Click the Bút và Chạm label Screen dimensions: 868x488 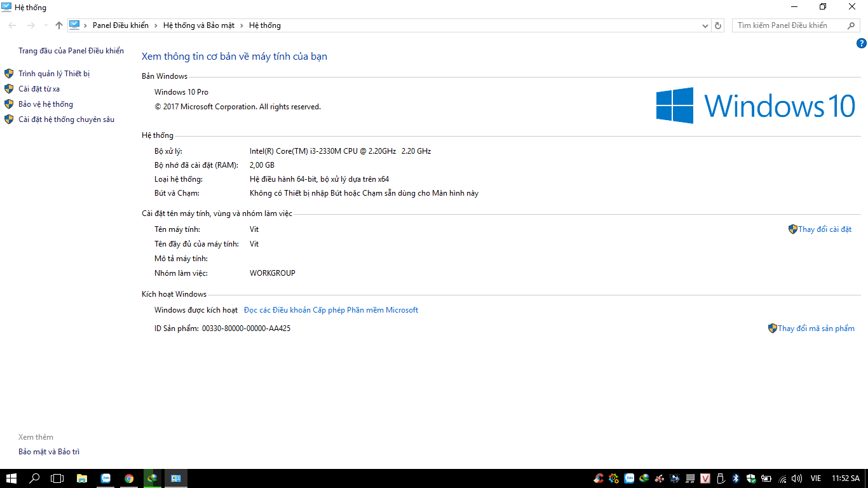click(x=177, y=193)
